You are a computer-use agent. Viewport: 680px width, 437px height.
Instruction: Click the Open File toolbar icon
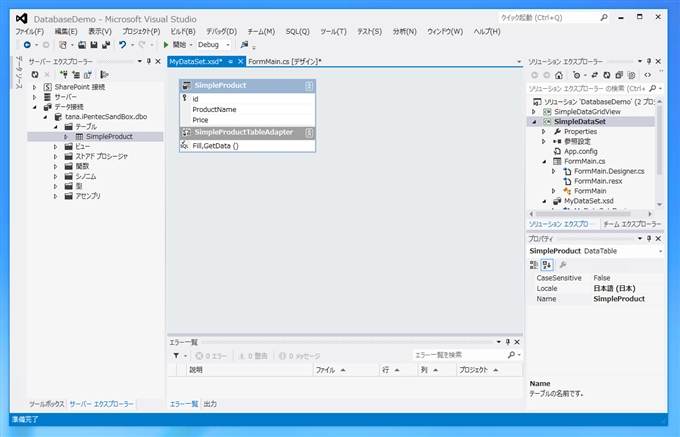point(82,45)
